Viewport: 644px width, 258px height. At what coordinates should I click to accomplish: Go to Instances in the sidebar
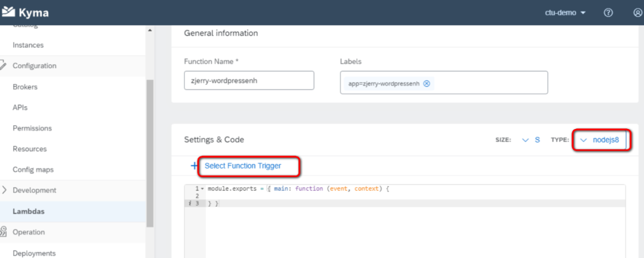pos(28,45)
